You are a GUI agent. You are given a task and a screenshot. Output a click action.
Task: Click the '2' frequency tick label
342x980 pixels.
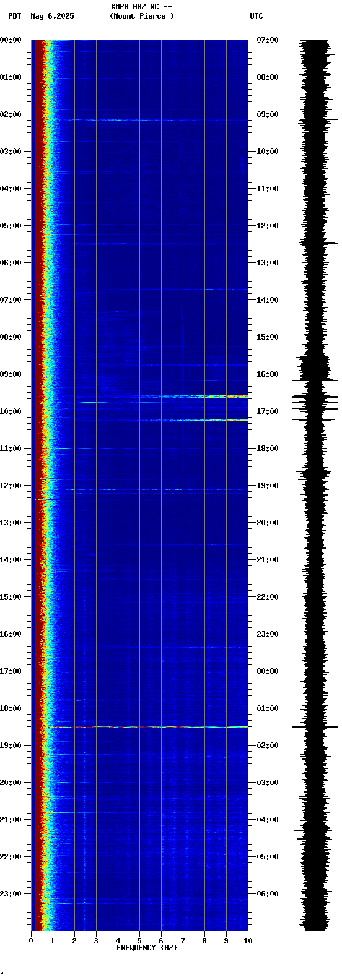tap(74, 941)
